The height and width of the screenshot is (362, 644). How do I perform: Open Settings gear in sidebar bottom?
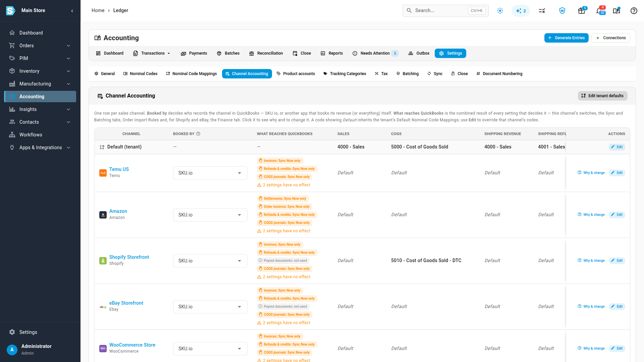point(12,332)
